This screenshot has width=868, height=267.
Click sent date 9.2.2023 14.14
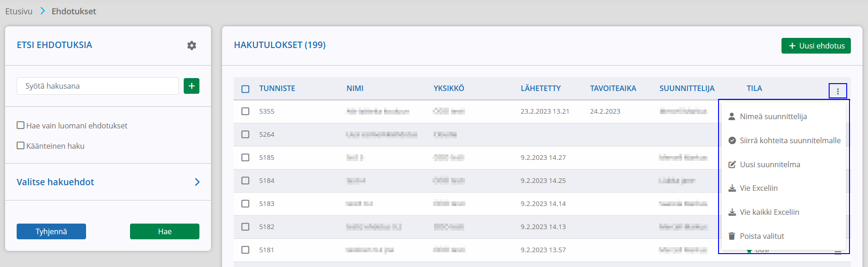point(543,204)
